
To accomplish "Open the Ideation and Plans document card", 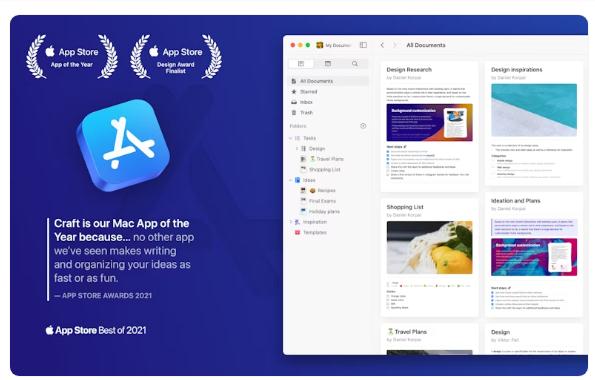I will point(534,254).
